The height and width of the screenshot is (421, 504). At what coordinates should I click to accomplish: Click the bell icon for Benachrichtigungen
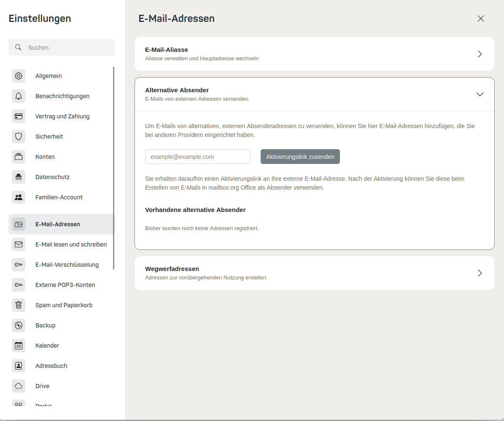(x=19, y=96)
